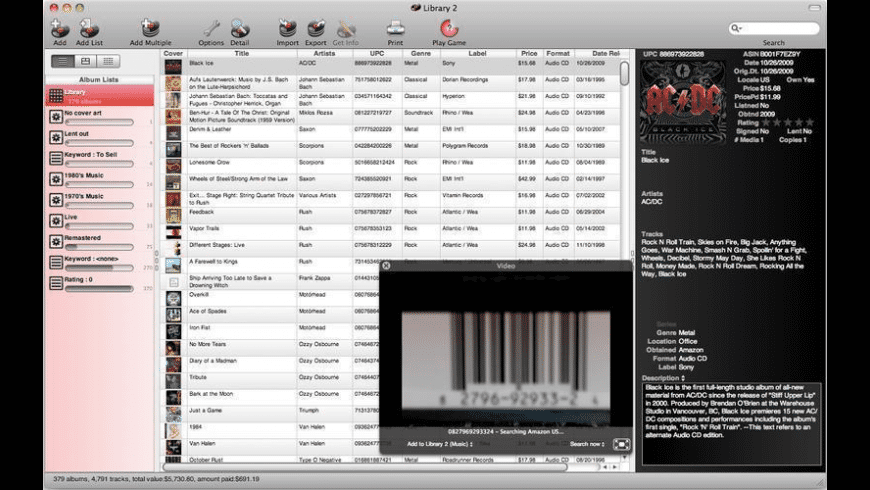Sort the album table by Genre column
Image resolution: width=870 pixels, height=490 pixels.
[x=420, y=53]
